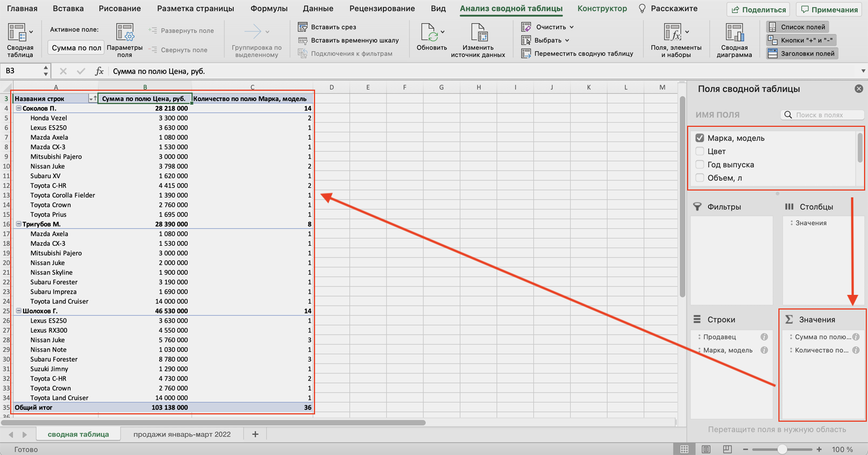The image size is (868, 455).
Task: Click Move PivotTable (Переместить сводную таблицу)
Action: 526,54
